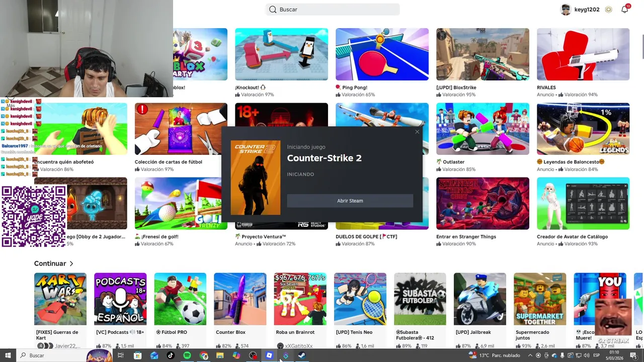Click the search magnifier icon in Roblox

(273, 10)
